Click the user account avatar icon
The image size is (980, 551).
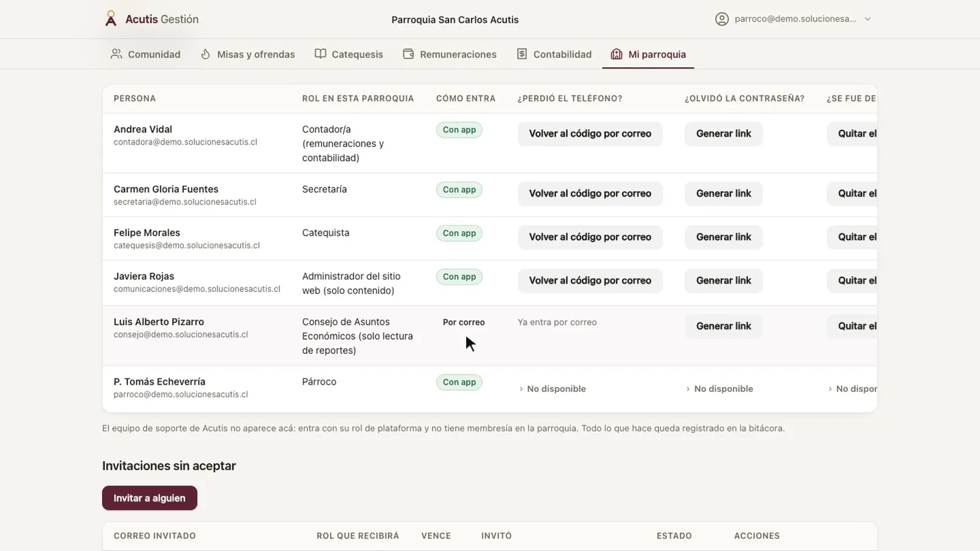tap(722, 19)
